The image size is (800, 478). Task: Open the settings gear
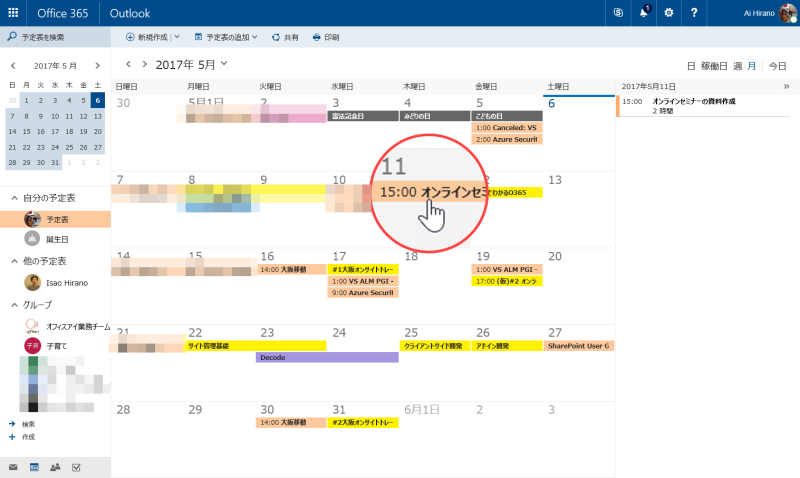coord(668,13)
